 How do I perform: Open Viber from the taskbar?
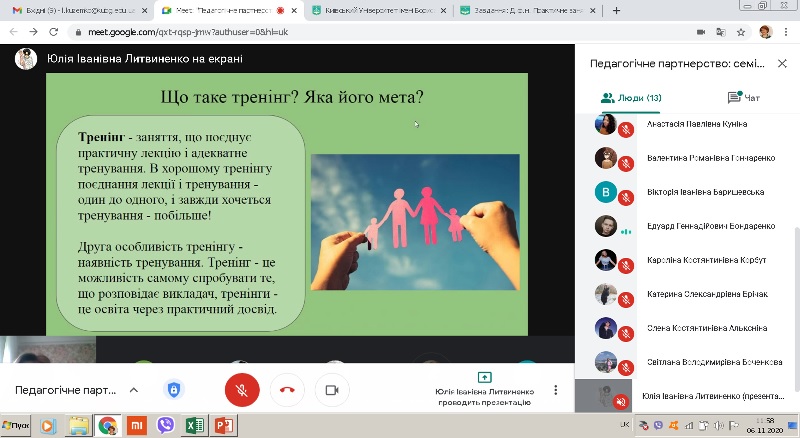165,425
